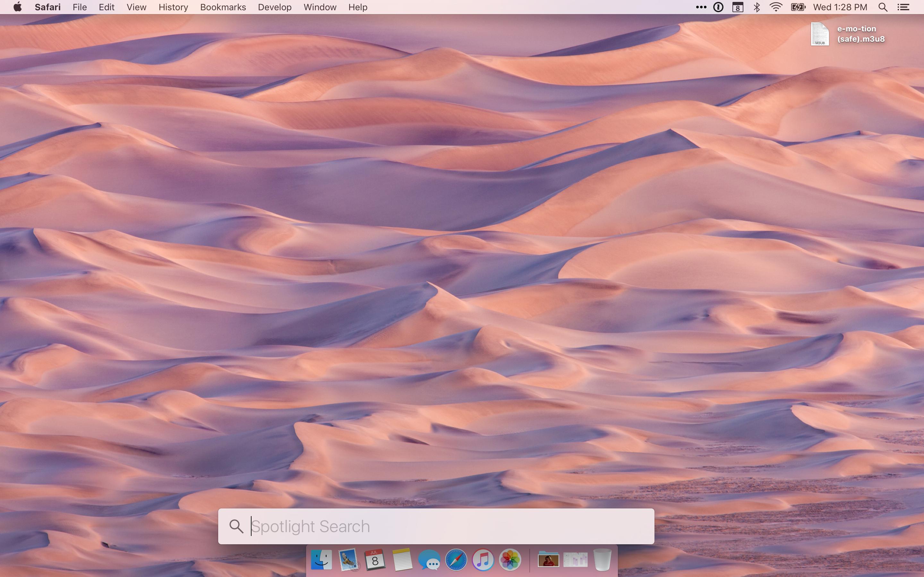Open the Develop menu
This screenshot has height=577, width=924.
[275, 7]
